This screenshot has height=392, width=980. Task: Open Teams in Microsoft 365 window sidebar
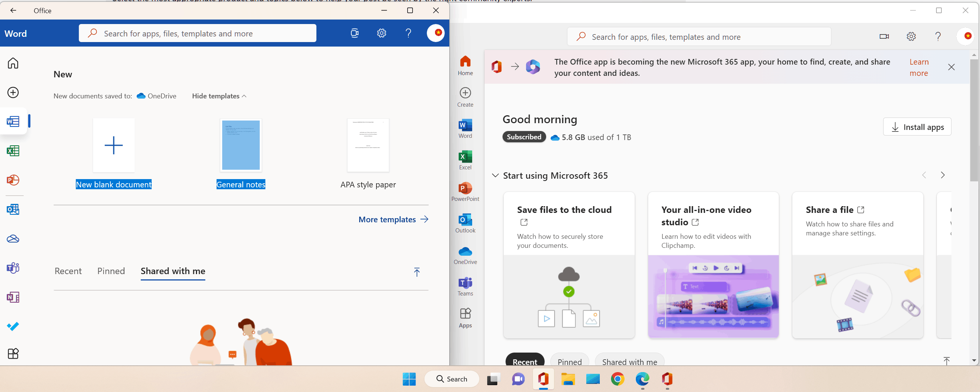tap(465, 286)
